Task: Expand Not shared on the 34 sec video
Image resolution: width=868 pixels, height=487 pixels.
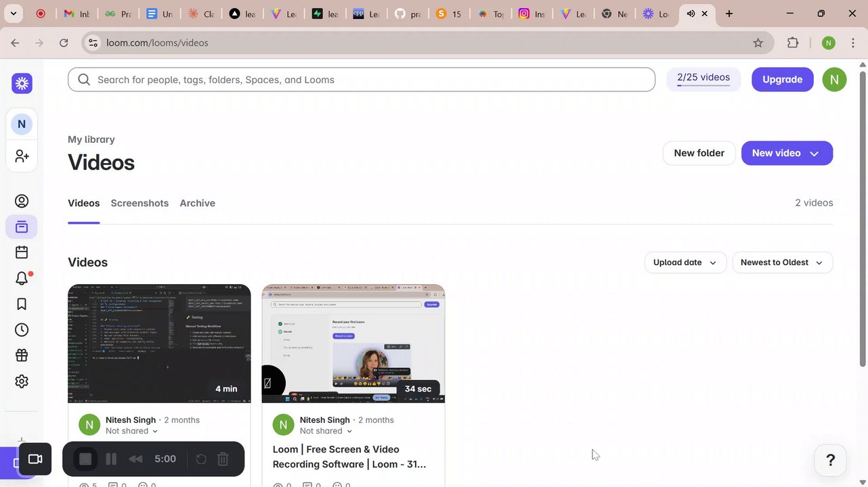Action: point(326,431)
